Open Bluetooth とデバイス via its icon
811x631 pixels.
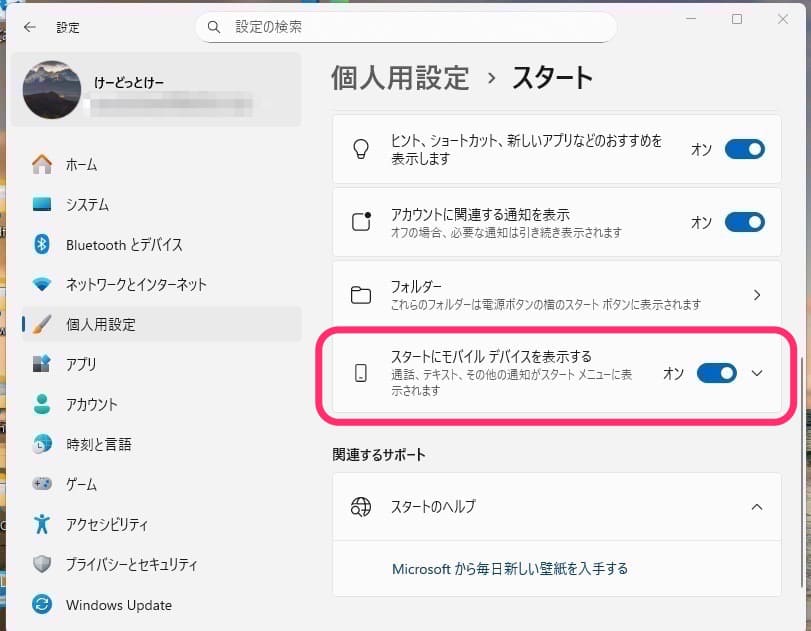coord(42,244)
